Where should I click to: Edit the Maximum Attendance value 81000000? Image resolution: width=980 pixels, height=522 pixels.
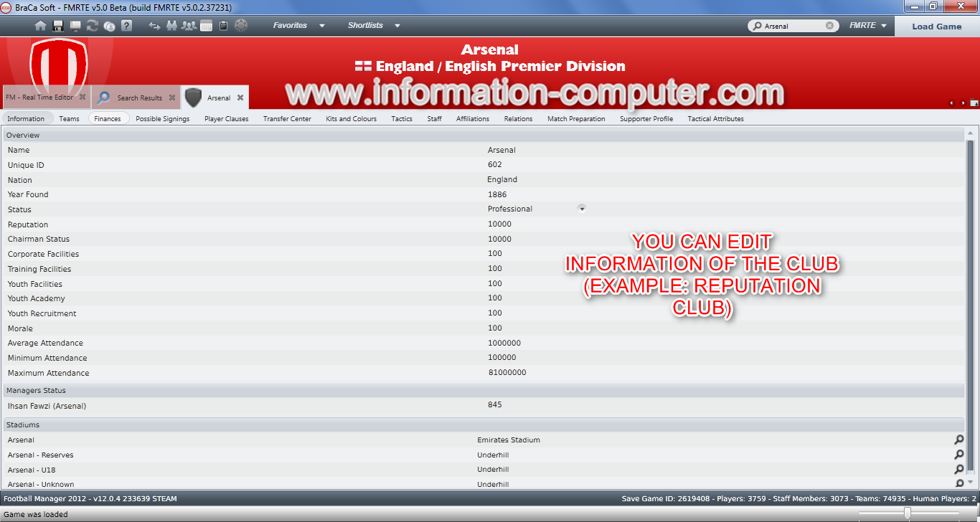[507, 373]
